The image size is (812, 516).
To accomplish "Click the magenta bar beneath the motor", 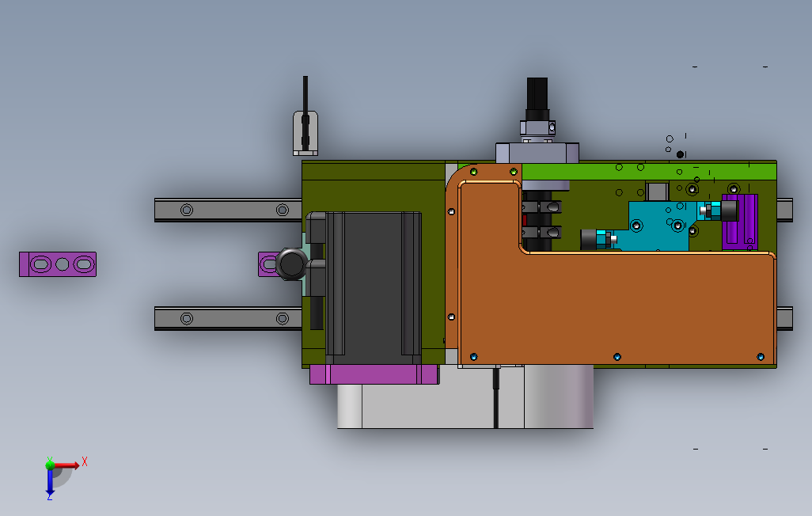I will pos(374,374).
